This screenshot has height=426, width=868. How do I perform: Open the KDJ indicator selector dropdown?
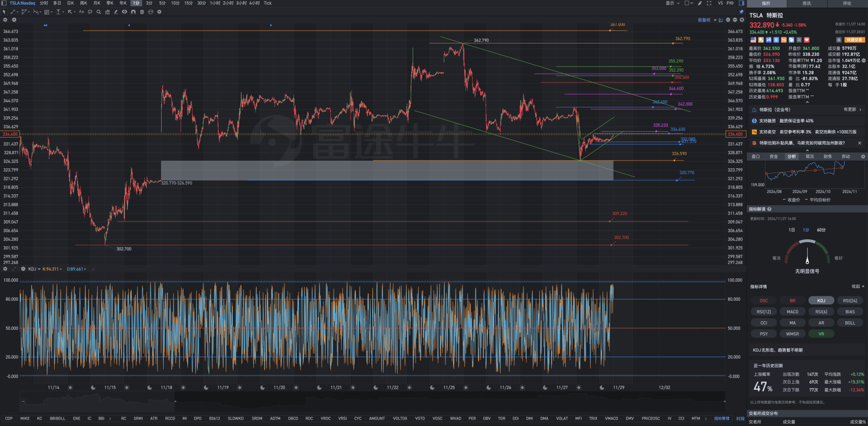click(34, 269)
